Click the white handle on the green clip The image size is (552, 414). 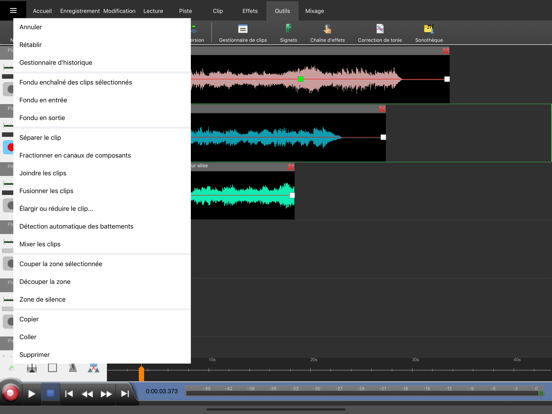pos(292,195)
